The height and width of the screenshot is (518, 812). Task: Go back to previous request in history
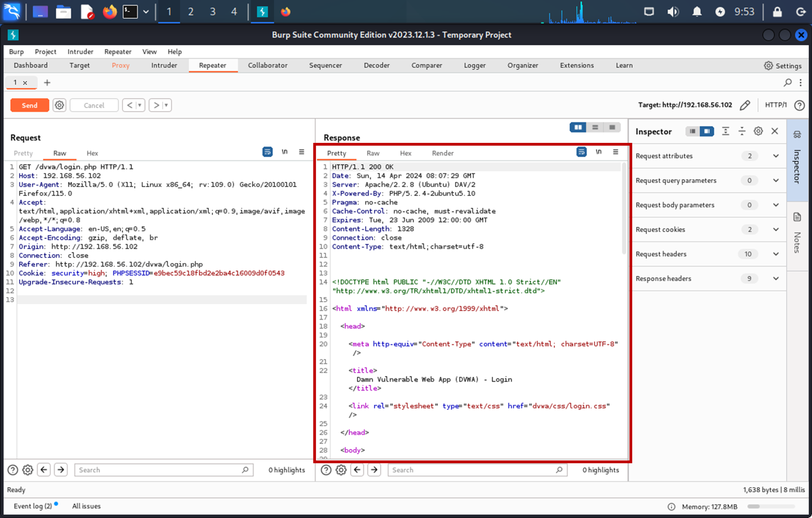(x=130, y=105)
